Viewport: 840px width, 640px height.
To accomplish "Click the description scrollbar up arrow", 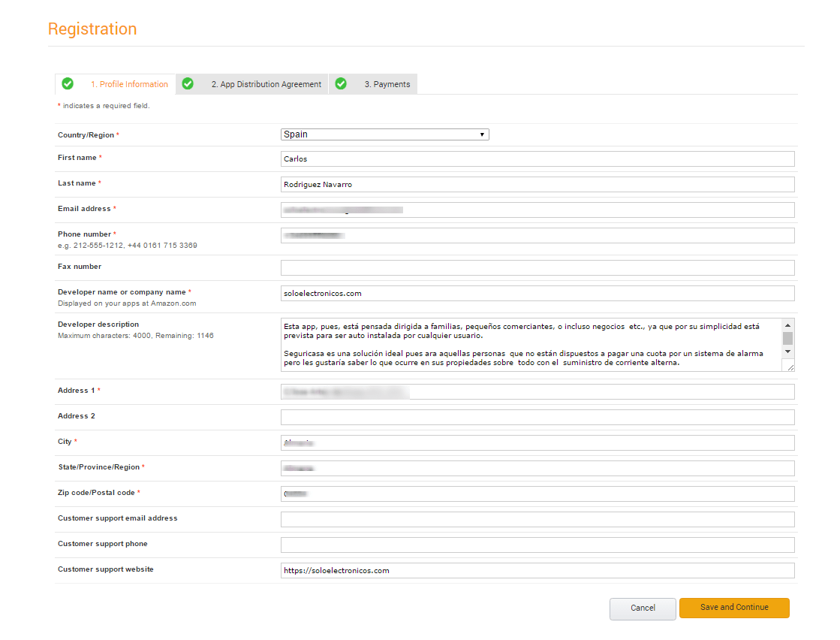I will pos(787,325).
